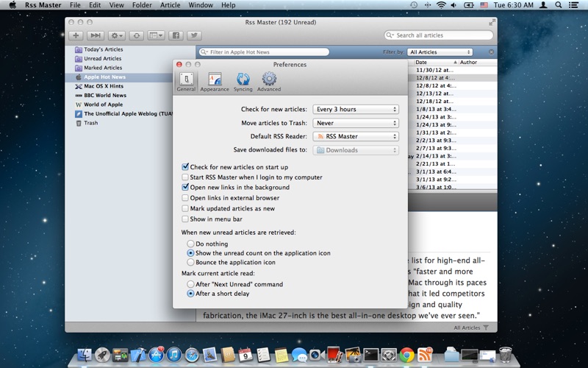The width and height of the screenshot is (588, 368).
Task: Open the Move articles to Trash dropdown
Action: [x=356, y=123]
